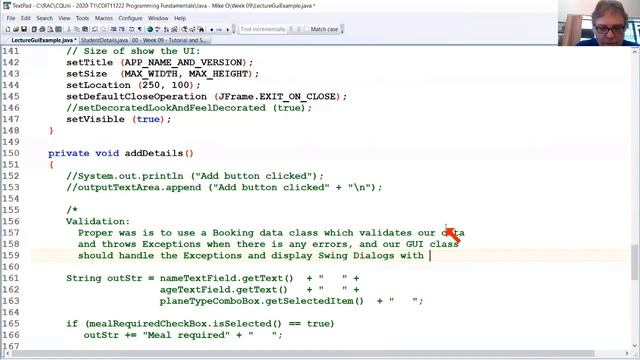Click the horizontal scrollbar left arrow
The height and width of the screenshot is (360, 640).
(7, 353)
